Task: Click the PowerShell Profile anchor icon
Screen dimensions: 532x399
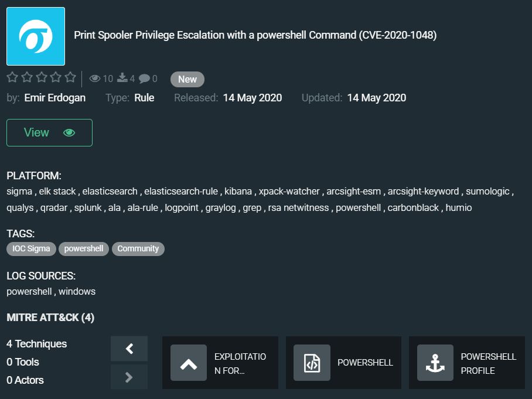Action: pyautogui.click(x=435, y=363)
